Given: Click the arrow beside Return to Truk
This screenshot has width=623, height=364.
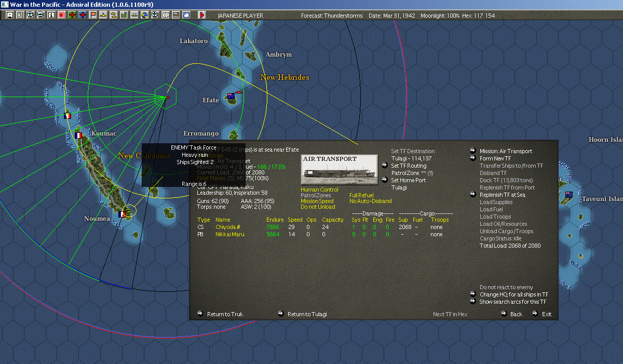Looking at the screenshot, I should coord(200,314).
